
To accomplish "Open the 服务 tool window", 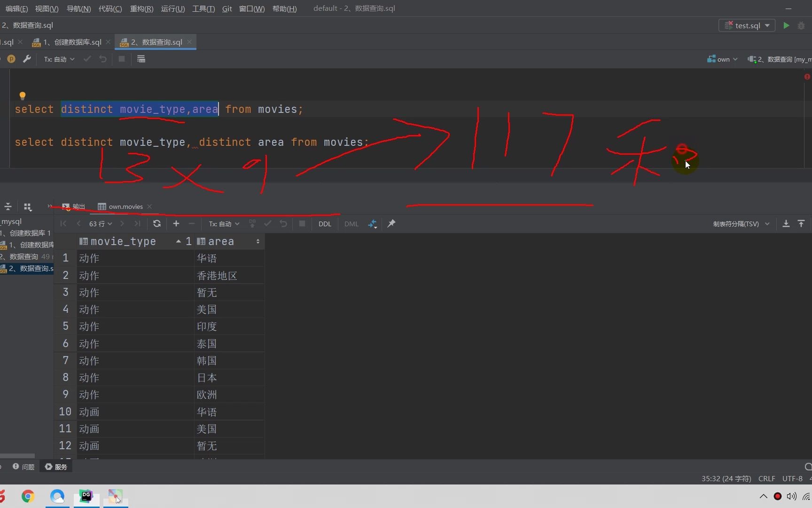I will click(x=55, y=467).
